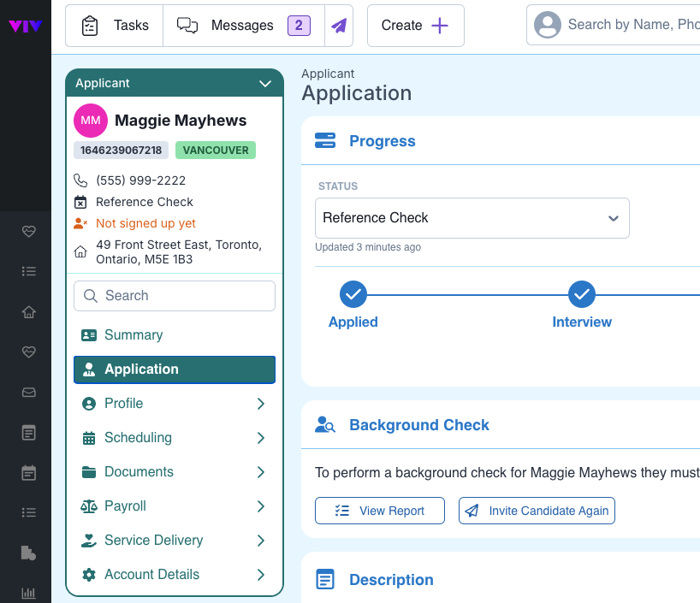Click the Interview step label
This screenshot has width=700, height=603.
click(x=582, y=322)
